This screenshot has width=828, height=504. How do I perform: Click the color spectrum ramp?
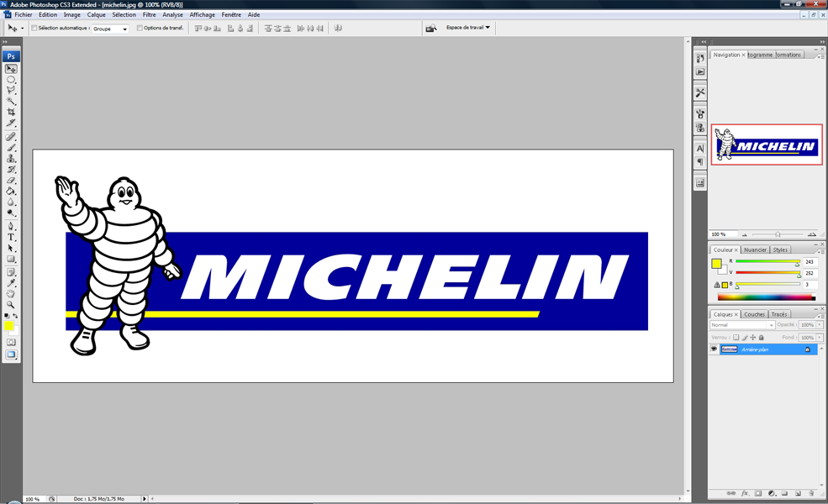(767, 297)
